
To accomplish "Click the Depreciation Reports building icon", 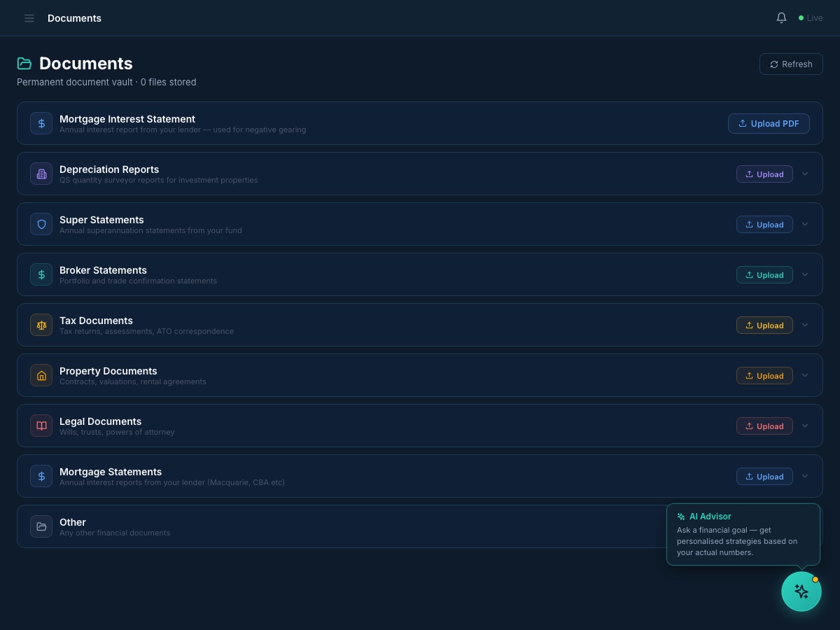I will [x=41, y=174].
